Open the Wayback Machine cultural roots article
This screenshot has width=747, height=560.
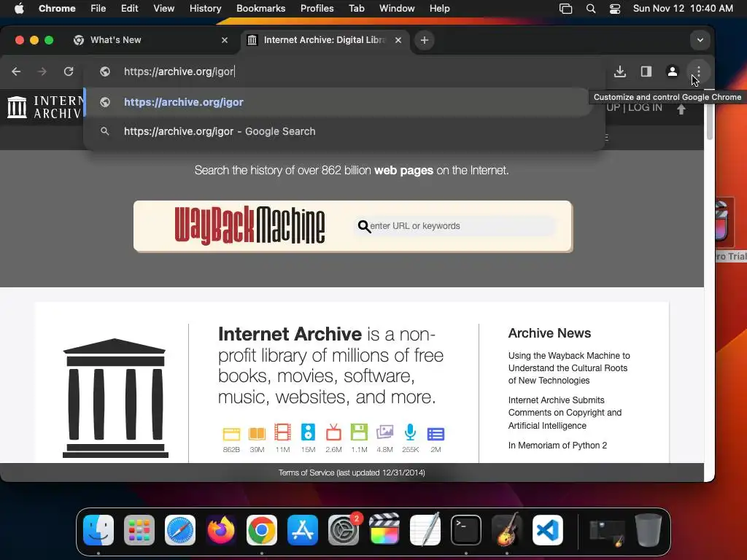pyautogui.click(x=569, y=367)
